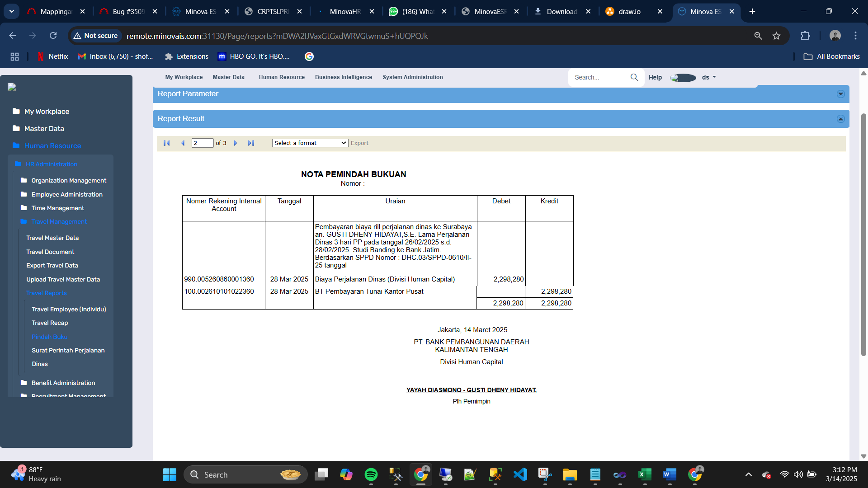
Task: Click the browser reload icon
Action: 53,36
